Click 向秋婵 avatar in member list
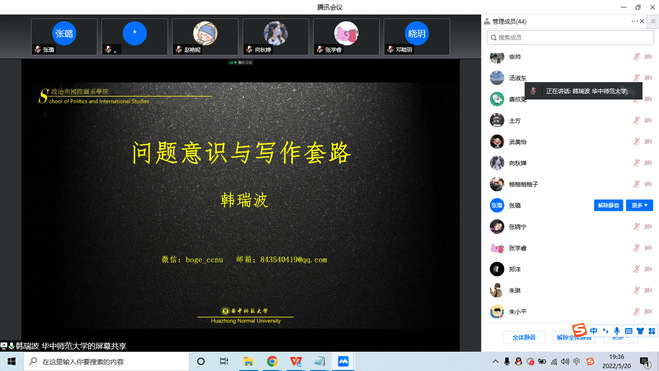The width and height of the screenshot is (659, 371). coord(497,163)
